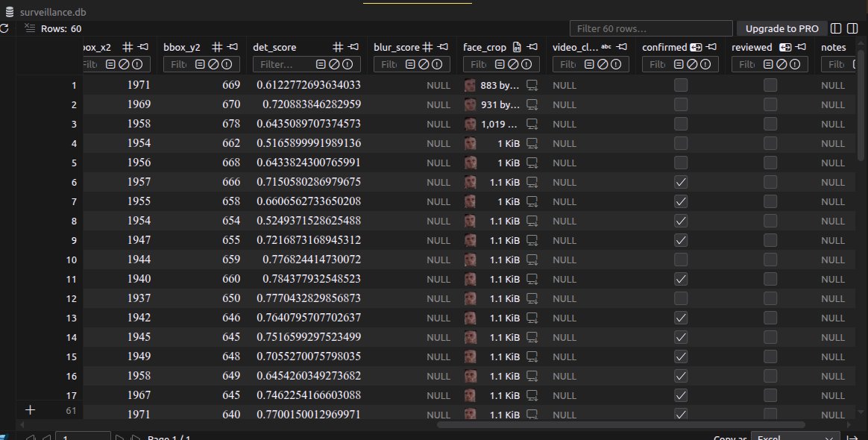Click NOT NULL filter icon in reviewed filter
The height and width of the screenshot is (440, 868).
tap(795, 64)
